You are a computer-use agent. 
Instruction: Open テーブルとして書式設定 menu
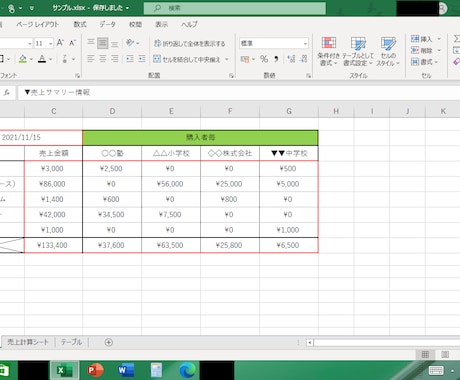[358, 51]
